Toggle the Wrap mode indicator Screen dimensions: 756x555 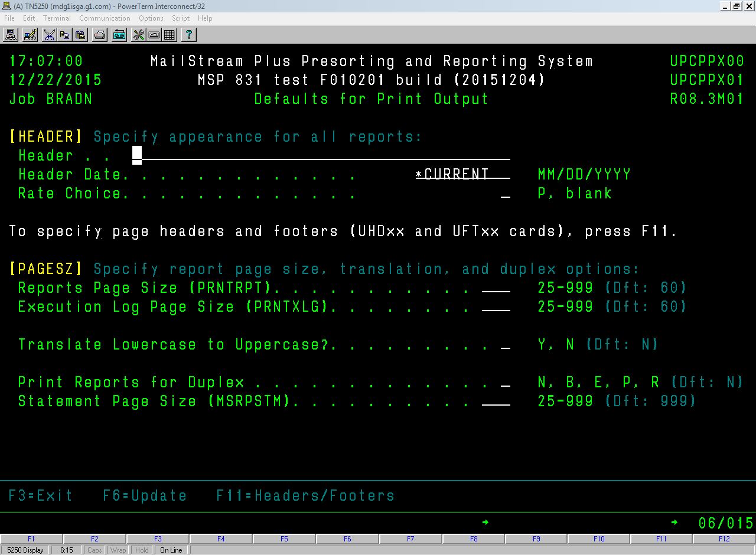118,550
